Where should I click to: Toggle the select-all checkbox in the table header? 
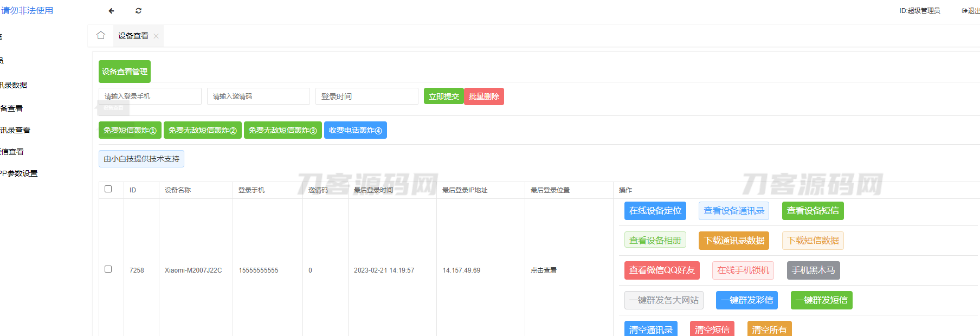click(x=108, y=189)
